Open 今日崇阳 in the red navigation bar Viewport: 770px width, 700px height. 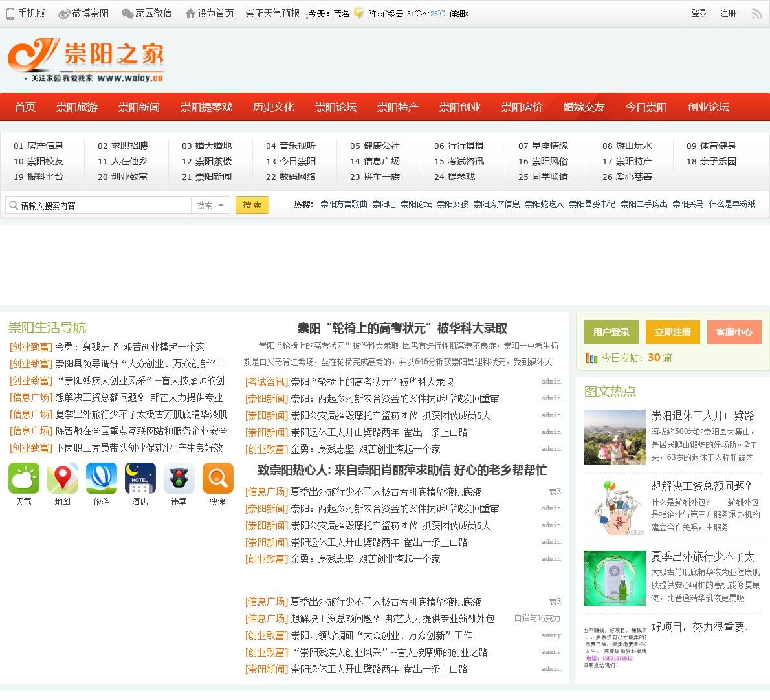tap(646, 107)
